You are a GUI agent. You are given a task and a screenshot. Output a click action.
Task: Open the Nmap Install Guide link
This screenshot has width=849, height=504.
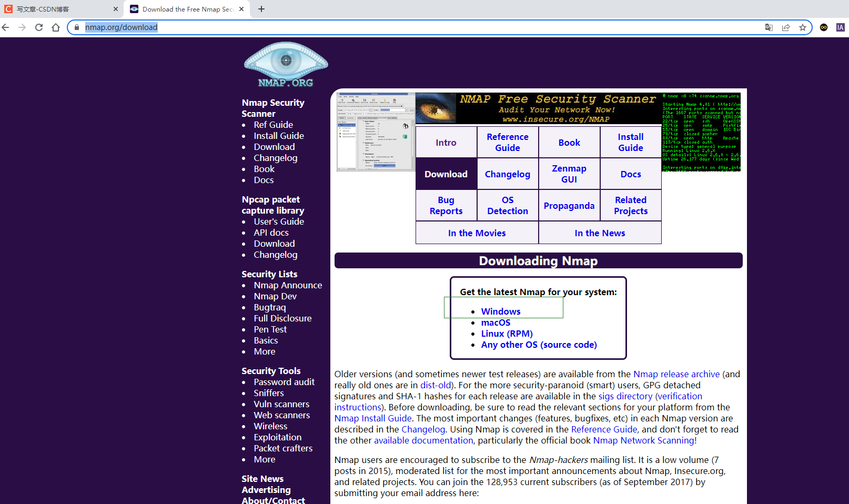(x=373, y=418)
